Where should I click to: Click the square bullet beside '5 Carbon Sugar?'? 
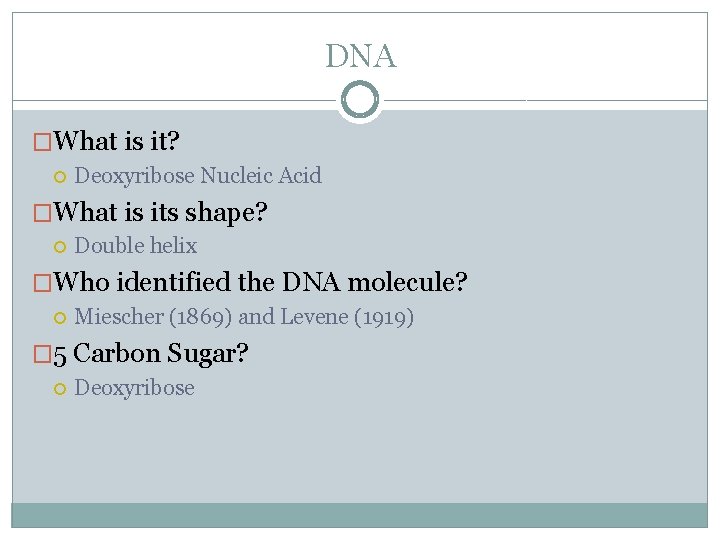click(42, 354)
